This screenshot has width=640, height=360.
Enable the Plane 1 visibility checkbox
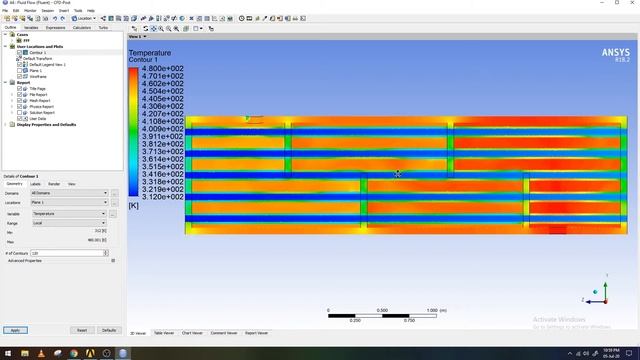click(19, 71)
